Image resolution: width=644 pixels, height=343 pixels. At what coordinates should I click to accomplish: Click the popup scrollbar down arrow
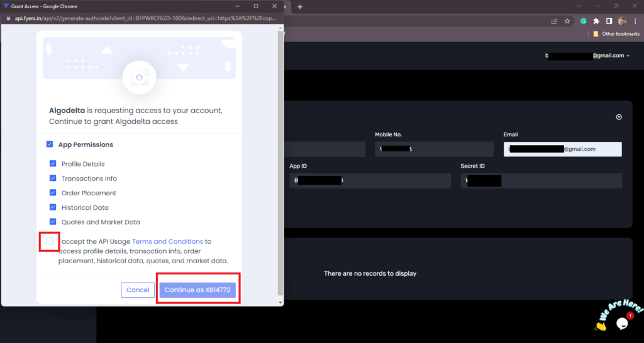[x=280, y=302]
